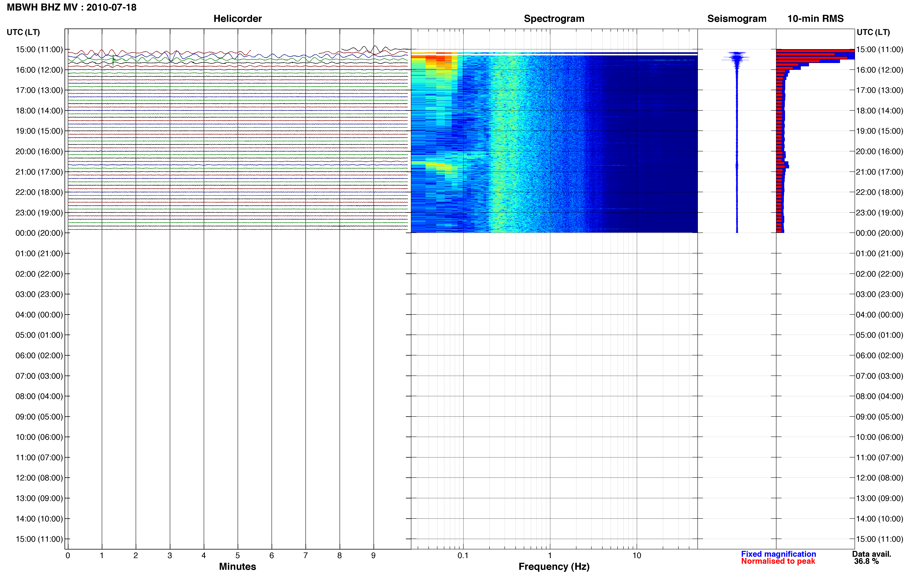Click the left 12:00 (08:00) time label
Screen dimensions: 924x578
click(x=39, y=478)
